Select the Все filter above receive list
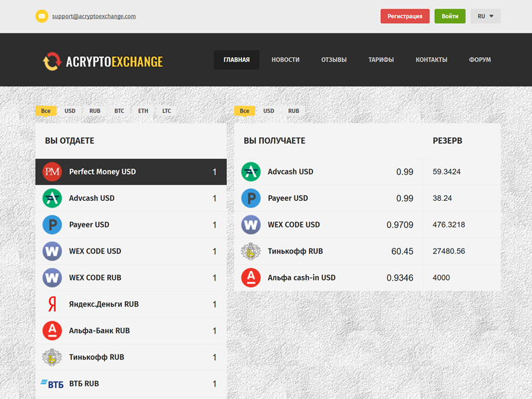The image size is (532, 399). click(245, 111)
